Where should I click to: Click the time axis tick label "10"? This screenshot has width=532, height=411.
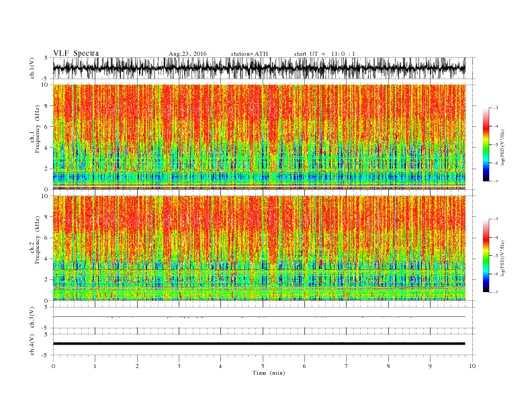click(x=472, y=366)
